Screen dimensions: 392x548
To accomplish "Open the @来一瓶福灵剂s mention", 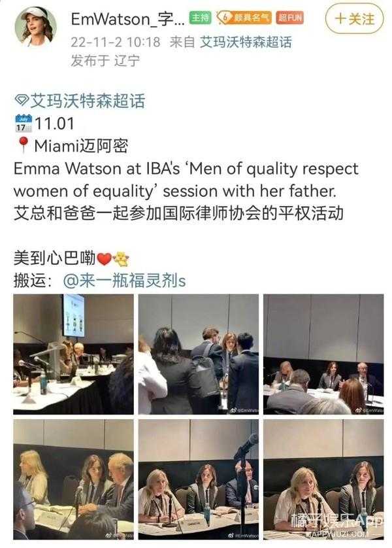I will [x=124, y=281].
